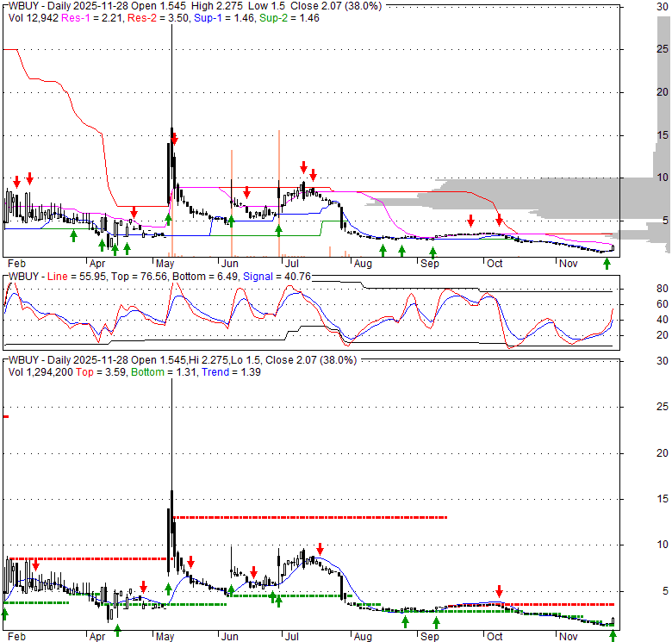
Task: Click green buy arrow in November, bottom chart
Action: pyautogui.click(x=613, y=635)
